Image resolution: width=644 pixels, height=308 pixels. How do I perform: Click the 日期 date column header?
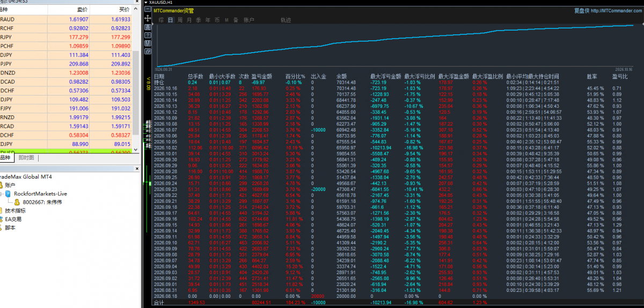click(x=159, y=77)
